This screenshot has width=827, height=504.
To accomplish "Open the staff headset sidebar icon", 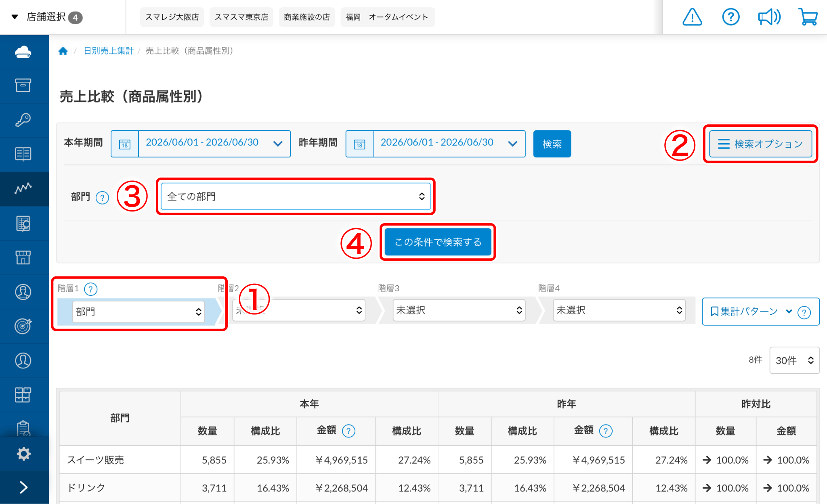I will 23,292.
